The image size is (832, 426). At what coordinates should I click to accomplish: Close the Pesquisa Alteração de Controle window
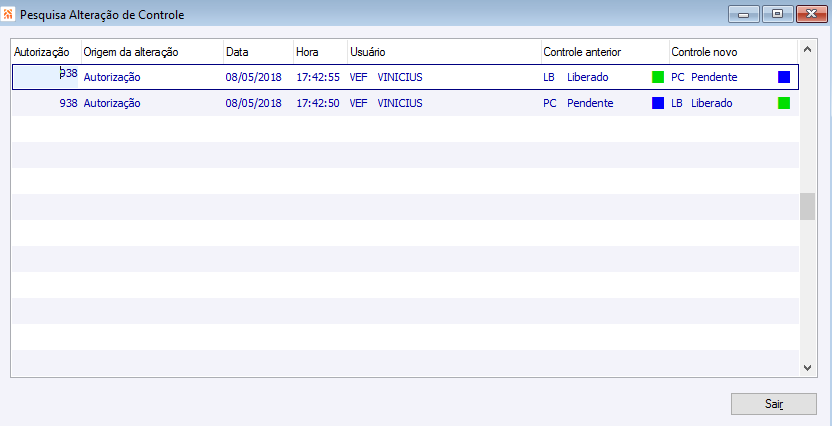(x=812, y=14)
